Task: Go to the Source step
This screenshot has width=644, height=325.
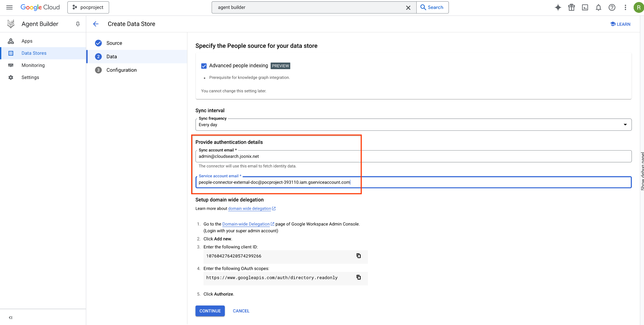Action: pos(137,43)
